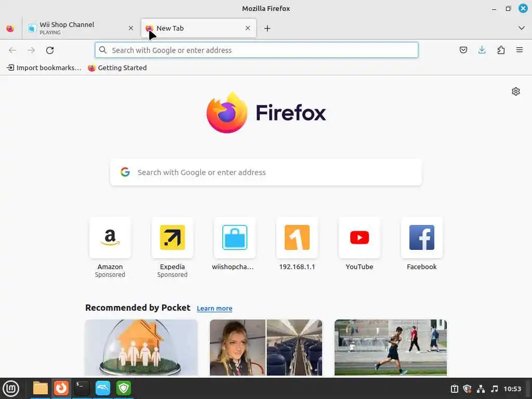Open a new tab with plus button
The height and width of the screenshot is (399, 532).
[x=268, y=29]
